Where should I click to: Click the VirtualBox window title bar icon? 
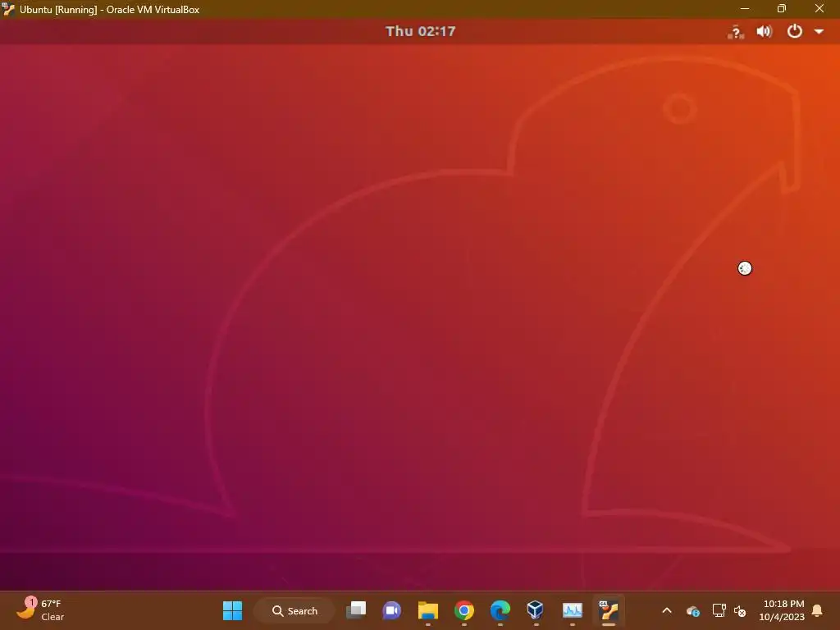(8, 9)
